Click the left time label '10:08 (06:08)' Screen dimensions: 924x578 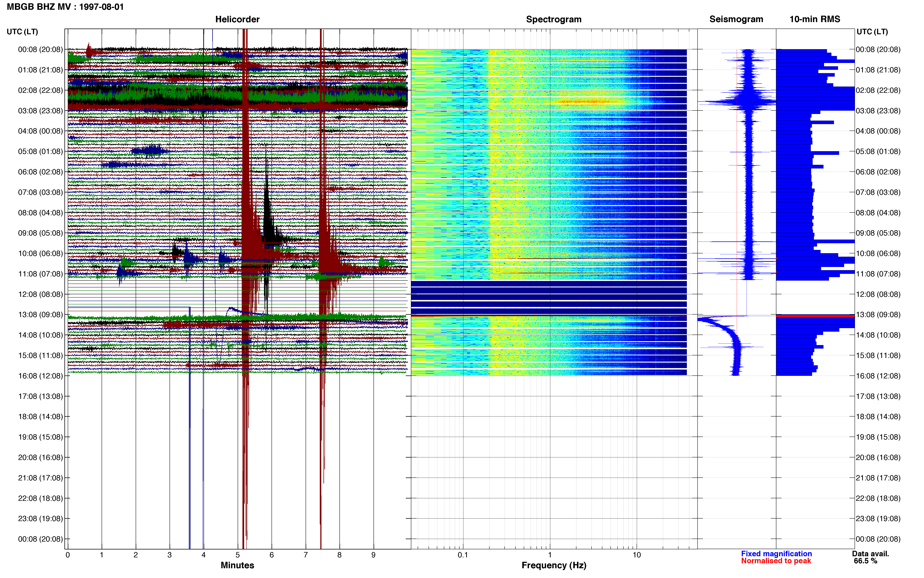pos(41,253)
